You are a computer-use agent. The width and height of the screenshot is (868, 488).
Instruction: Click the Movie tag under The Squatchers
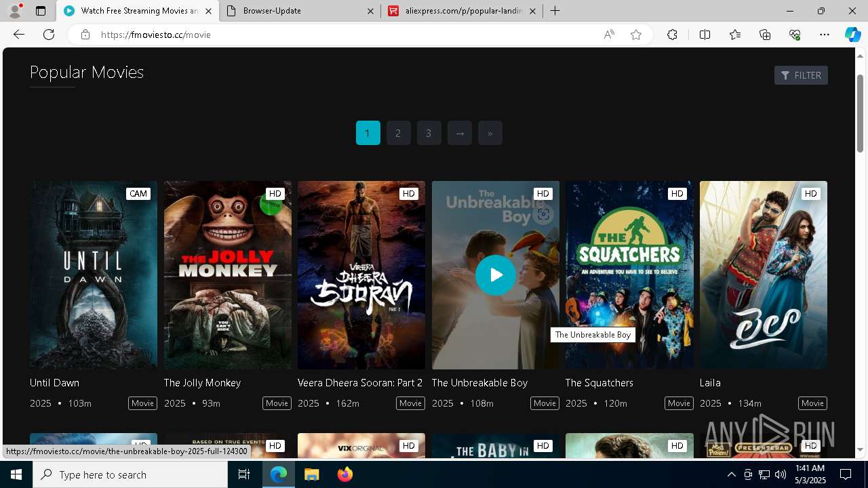pos(679,403)
